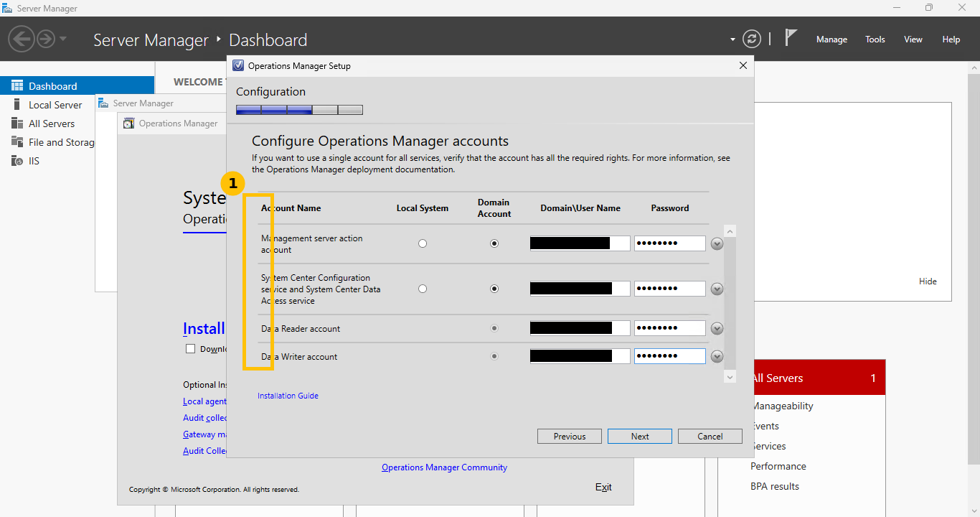980x517 pixels.
Task: Select Local Server in the sidebar
Action: (x=55, y=105)
